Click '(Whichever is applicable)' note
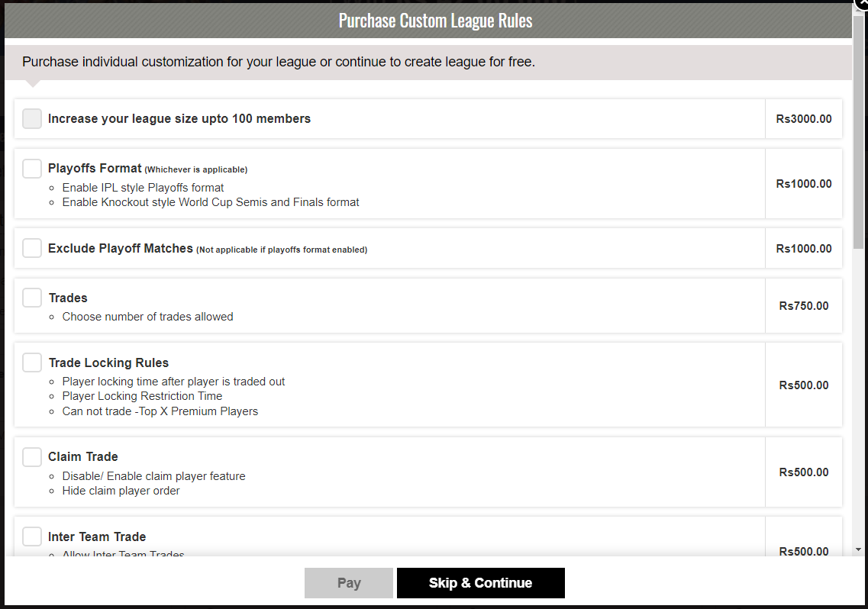The width and height of the screenshot is (868, 609). (196, 169)
